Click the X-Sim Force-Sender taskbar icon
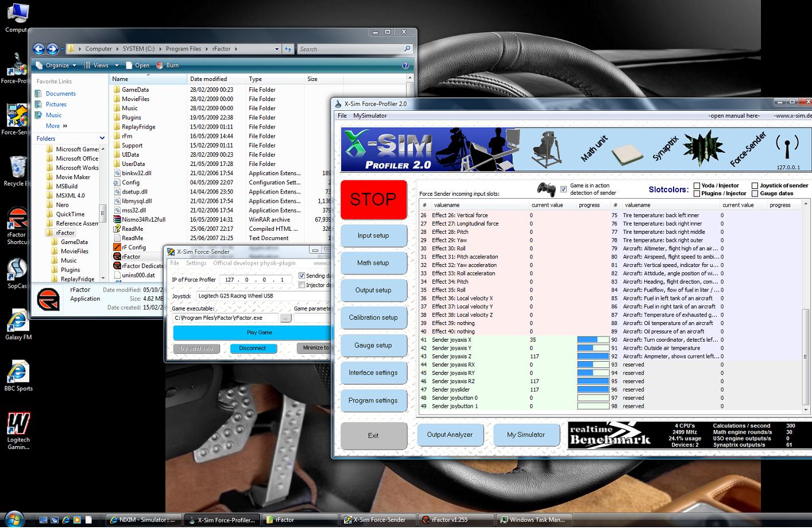This screenshot has width=812, height=530. [x=377, y=520]
